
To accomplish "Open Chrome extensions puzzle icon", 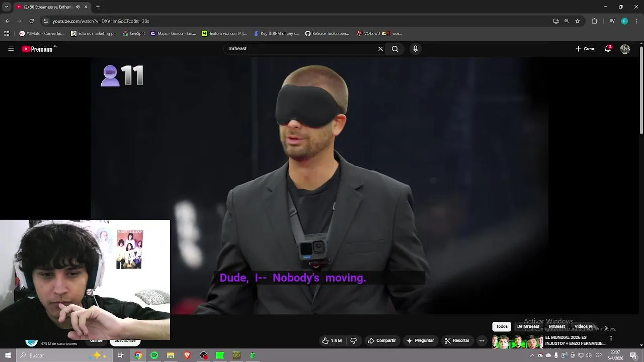I will (594, 21).
